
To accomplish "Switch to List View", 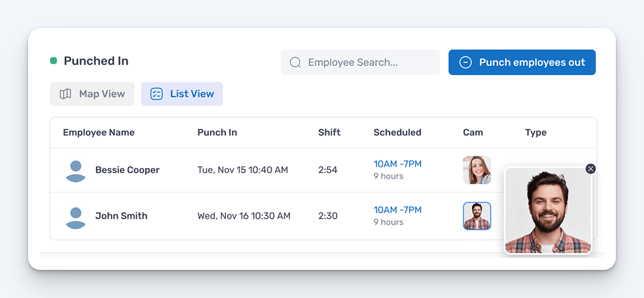I will [x=182, y=94].
